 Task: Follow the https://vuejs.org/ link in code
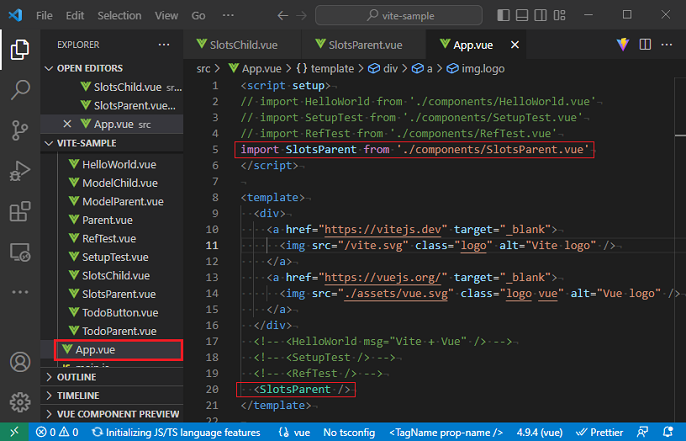tap(382, 277)
